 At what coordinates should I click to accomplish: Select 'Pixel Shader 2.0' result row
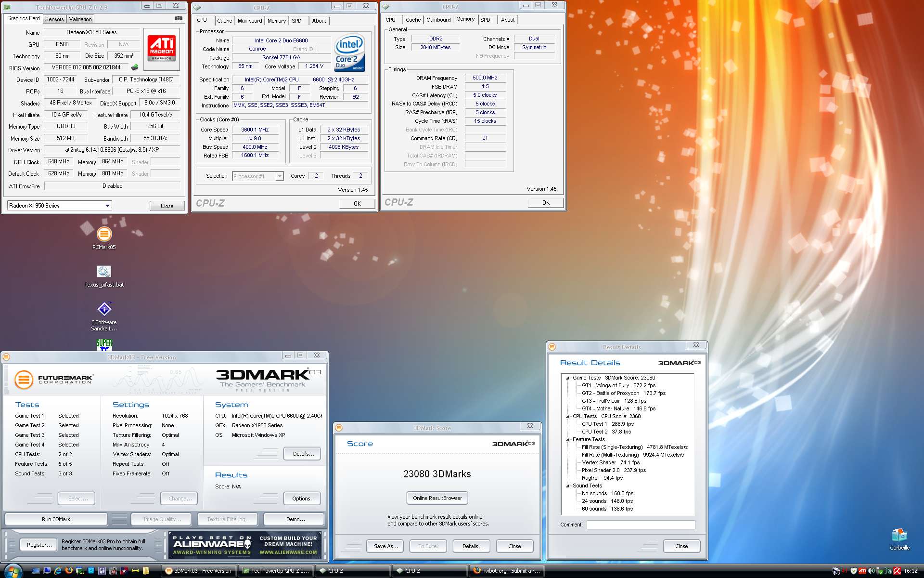[x=614, y=471]
